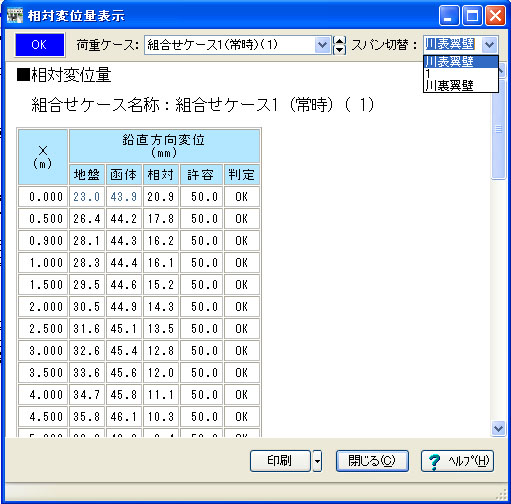Click the 荷重ケース combo box text field
This screenshot has height=504, width=511.
click(x=230, y=45)
